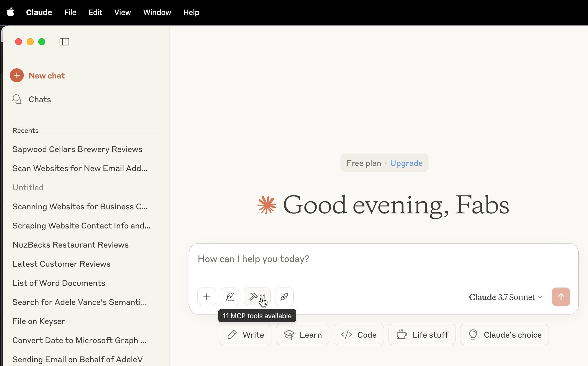The image size is (588, 366).
Task: Open the MCP tools hammer button
Action: (257, 297)
